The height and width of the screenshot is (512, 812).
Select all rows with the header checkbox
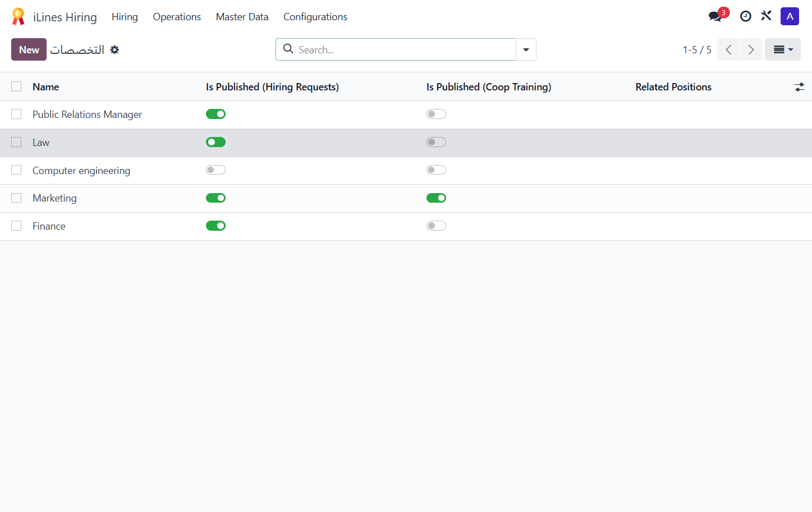[16, 86]
